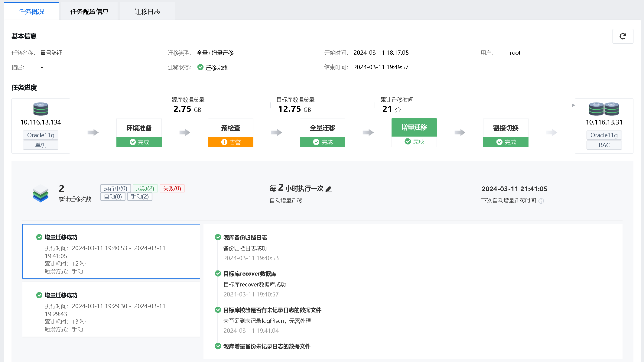Filter by 自动(0) tag
The height and width of the screenshot is (362, 644).
(x=113, y=197)
